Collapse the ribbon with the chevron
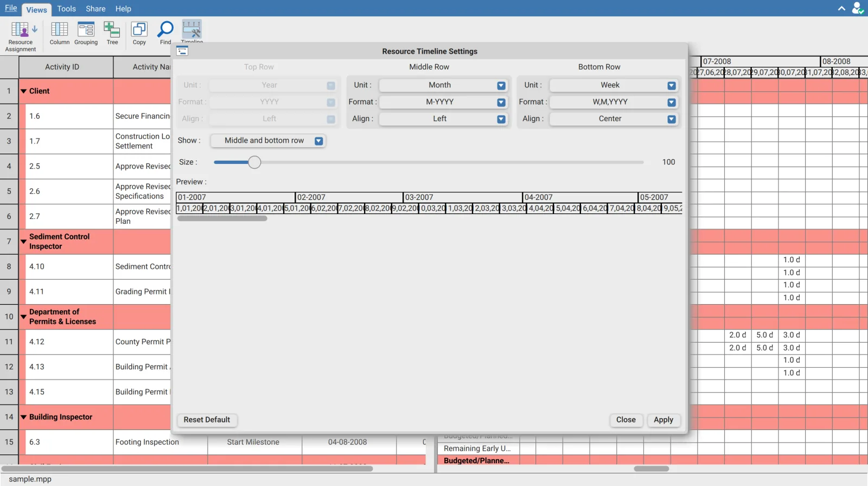Image resolution: width=868 pixels, height=486 pixels. click(x=841, y=9)
